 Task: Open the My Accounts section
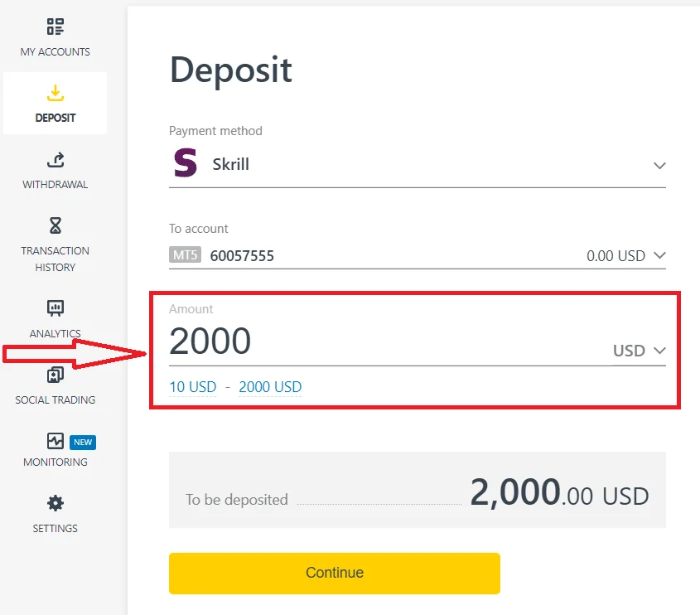click(55, 37)
